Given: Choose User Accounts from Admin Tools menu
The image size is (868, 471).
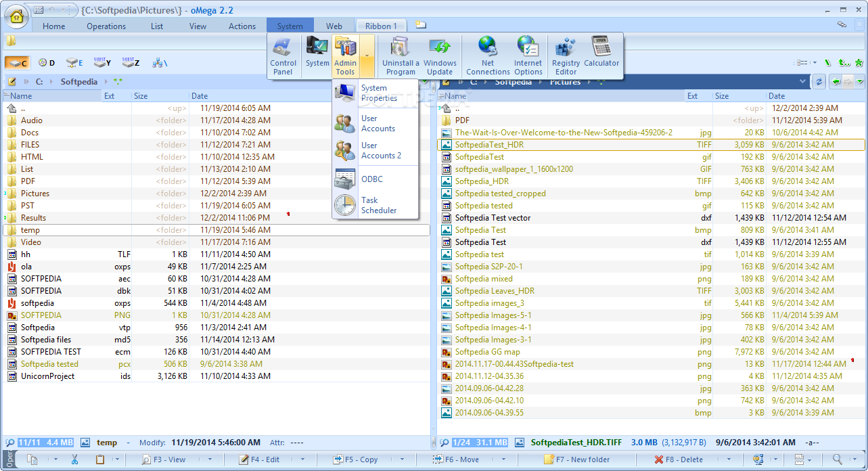Looking at the screenshot, I should (x=375, y=123).
